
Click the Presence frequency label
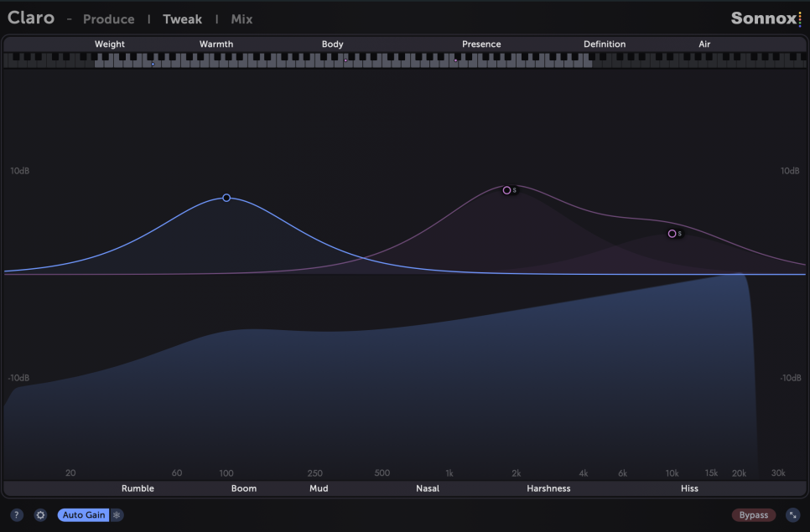pos(481,44)
